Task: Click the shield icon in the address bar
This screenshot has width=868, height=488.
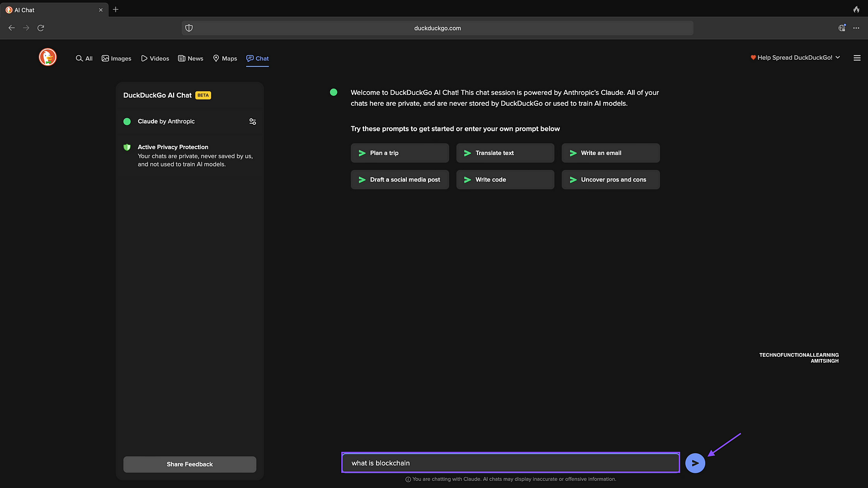Action: [x=189, y=28]
